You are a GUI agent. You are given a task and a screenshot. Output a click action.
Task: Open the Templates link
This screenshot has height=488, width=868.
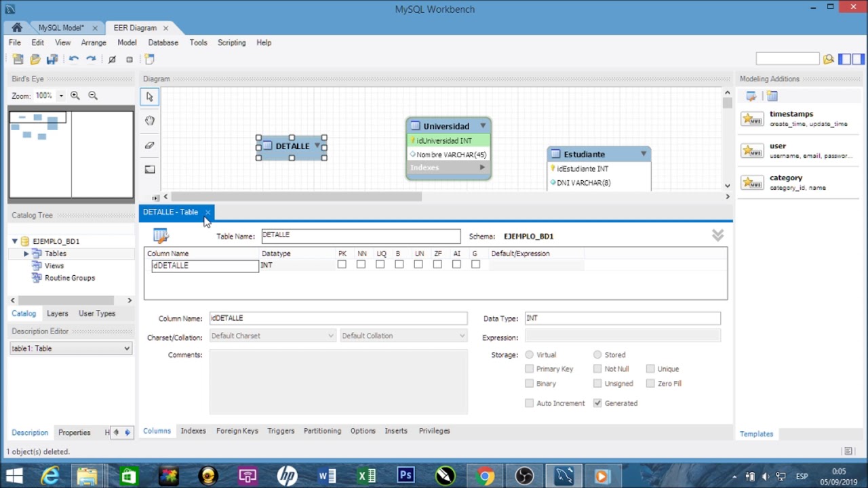pos(757,434)
